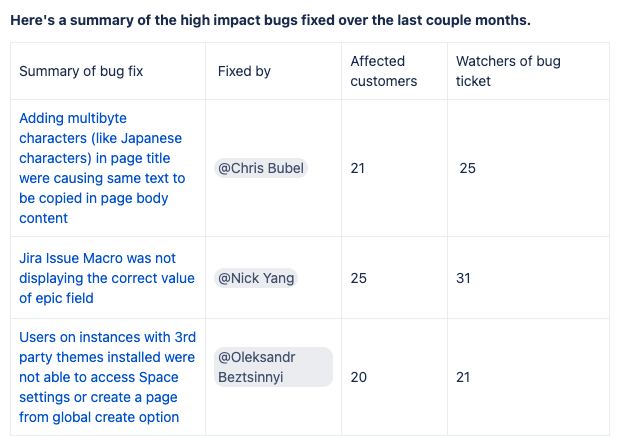Click affected customers value 20

(358, 377)
